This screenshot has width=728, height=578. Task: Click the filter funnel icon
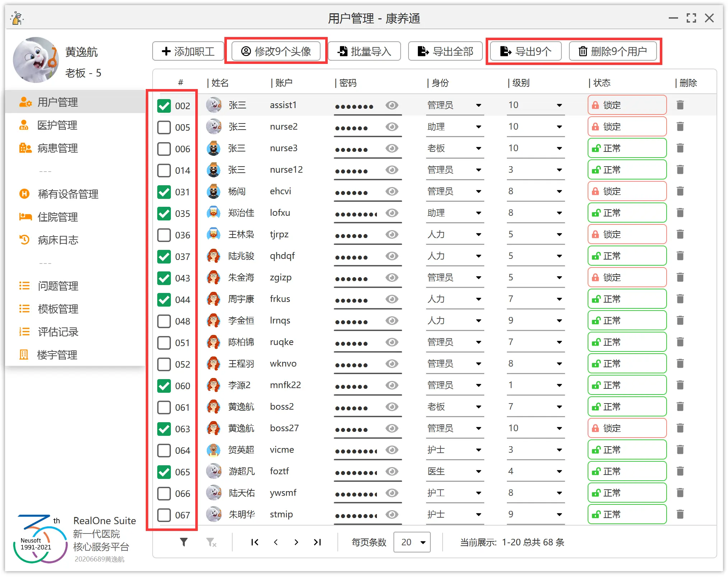point(184,542)
